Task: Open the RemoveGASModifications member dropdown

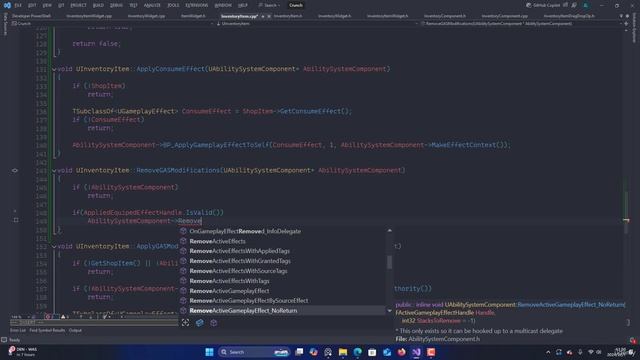Action: (x=521, y=24)
